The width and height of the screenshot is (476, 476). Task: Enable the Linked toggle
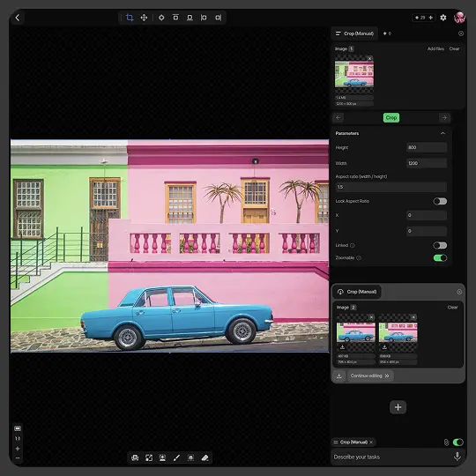[440, 245]
